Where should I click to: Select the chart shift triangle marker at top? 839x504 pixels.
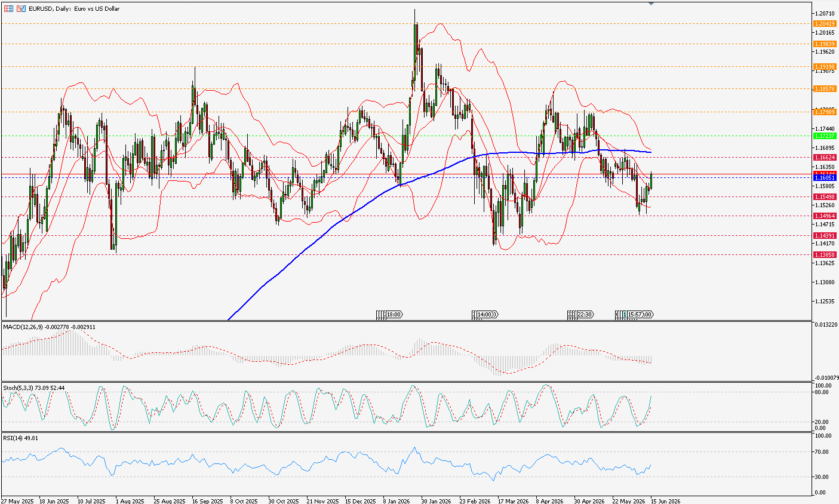(651, 4)
